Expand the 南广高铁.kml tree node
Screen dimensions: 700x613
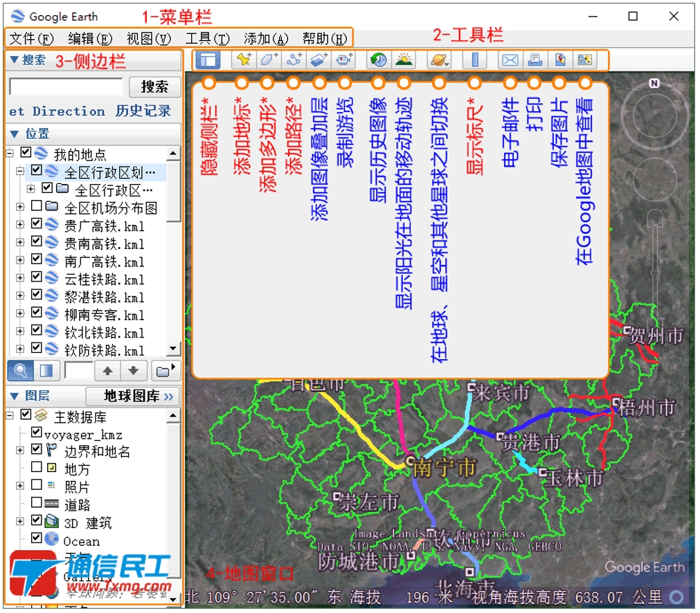click(19, 260)
